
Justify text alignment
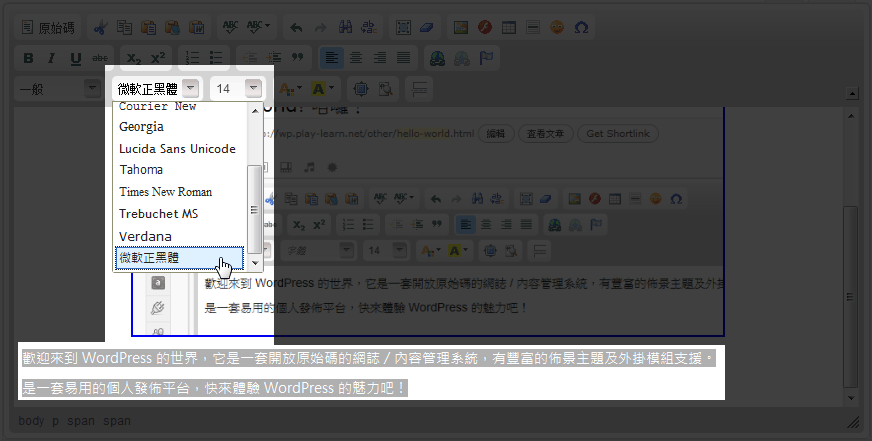(403, 58)
